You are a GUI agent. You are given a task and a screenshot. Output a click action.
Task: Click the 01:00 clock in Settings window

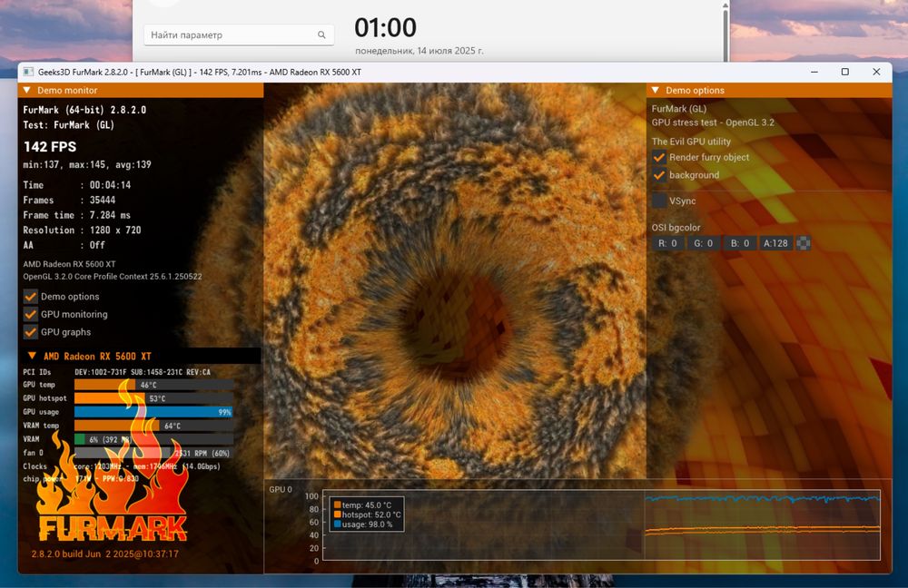pos(385,28)
